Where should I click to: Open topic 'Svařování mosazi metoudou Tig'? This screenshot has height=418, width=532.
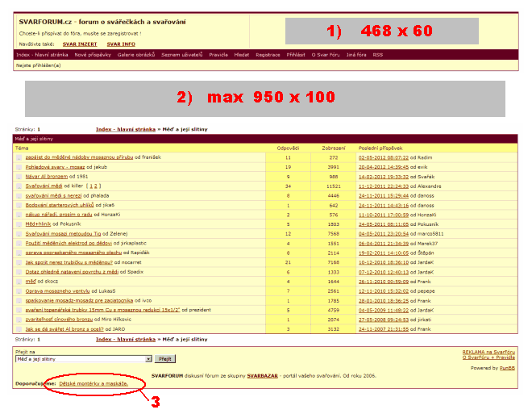pos(63,234)
